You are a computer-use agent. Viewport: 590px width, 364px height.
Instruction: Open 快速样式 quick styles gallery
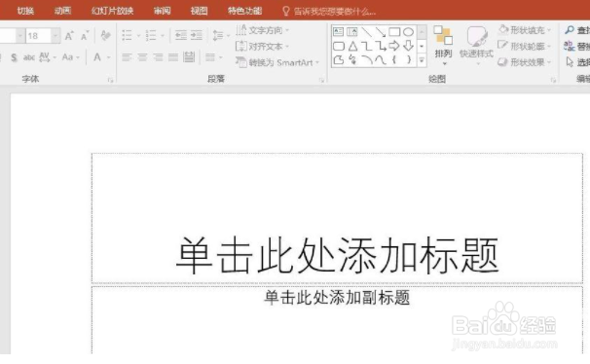tap(476, 45)
